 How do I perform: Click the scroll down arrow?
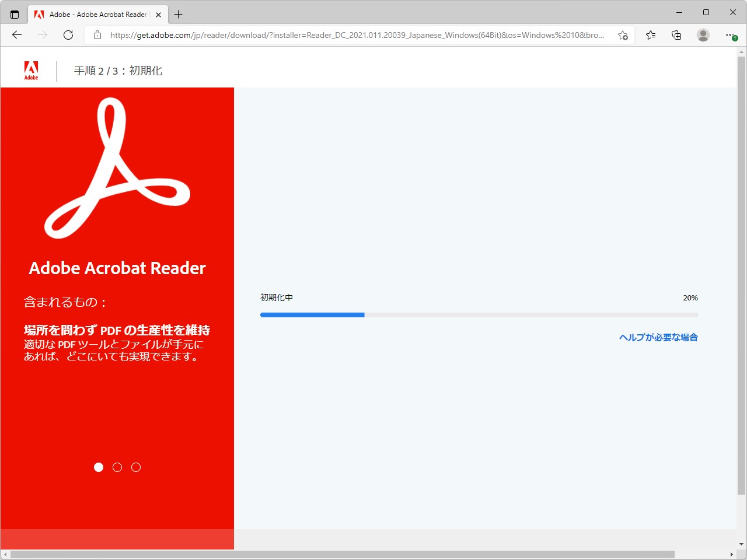741,544
